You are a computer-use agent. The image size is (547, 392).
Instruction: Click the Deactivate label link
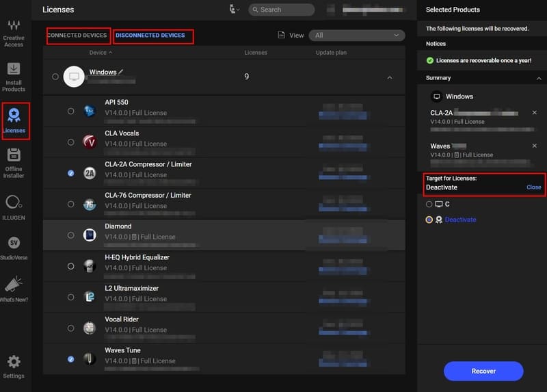460,220
